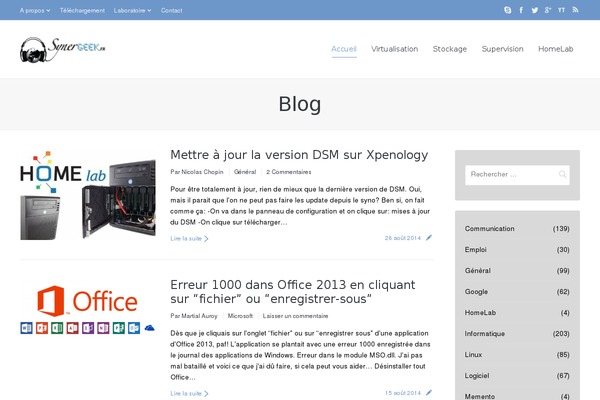Open Emploi category in sidebar
600x400 pixels.
coord(476,250)
